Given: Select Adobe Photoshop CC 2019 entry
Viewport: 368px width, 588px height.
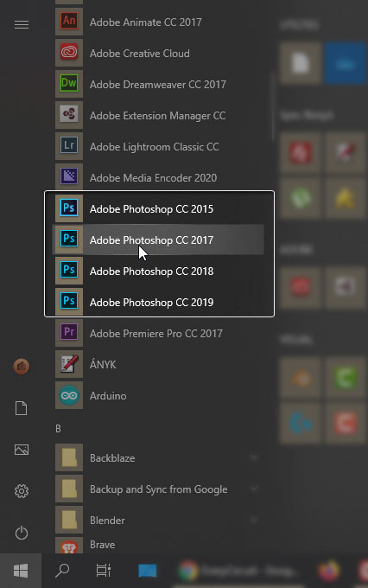Looking at the screenshot, I should tap(158, 302).
